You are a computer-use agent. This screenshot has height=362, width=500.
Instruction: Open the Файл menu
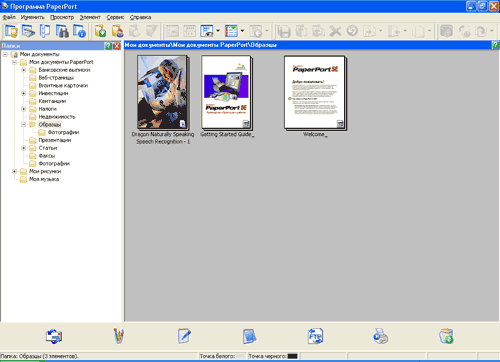pyautogui.click(x=9, y=17)
